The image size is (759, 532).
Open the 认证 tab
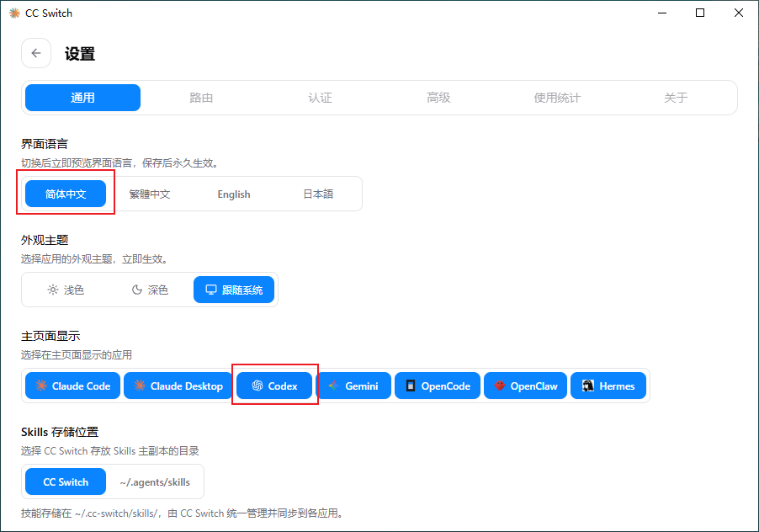pos(320,98)
